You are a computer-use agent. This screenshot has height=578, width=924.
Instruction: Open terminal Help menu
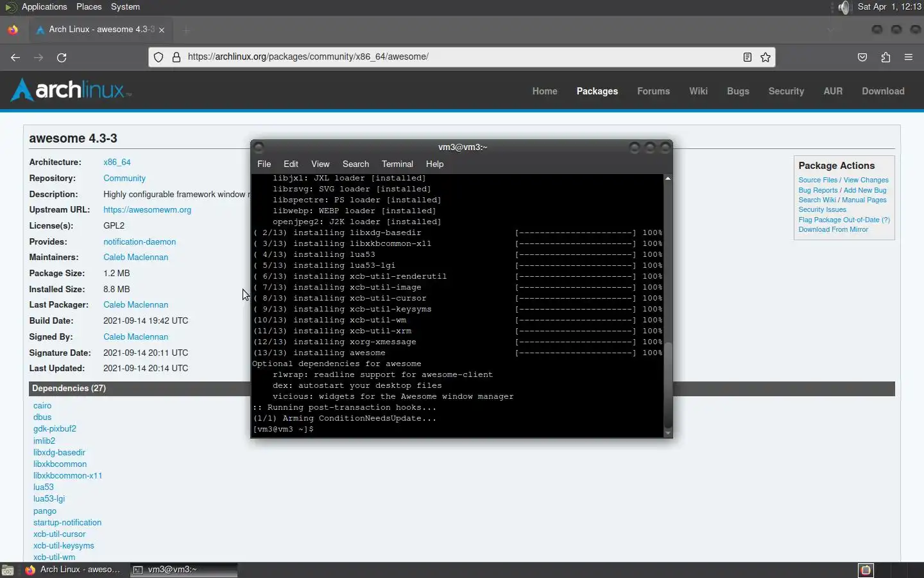tap(434, 164)
